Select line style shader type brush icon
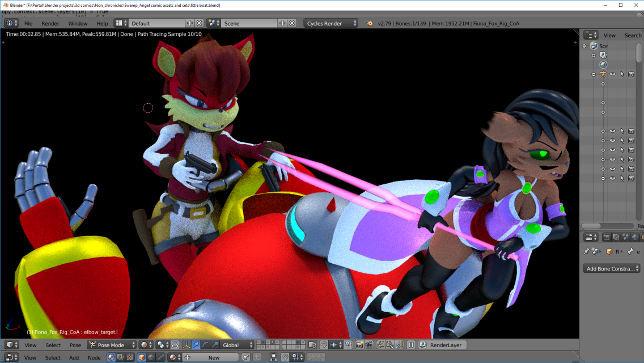The image size is (644, 363). coord(160,358)
